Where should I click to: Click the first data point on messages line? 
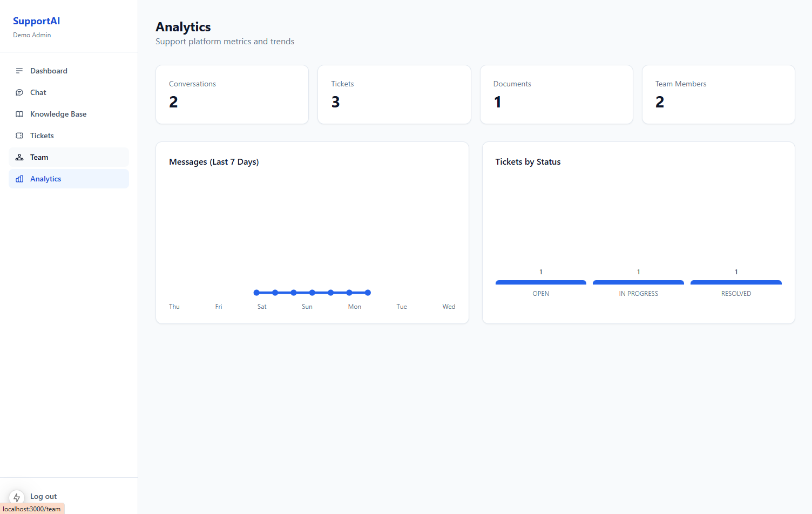point(256,293)
